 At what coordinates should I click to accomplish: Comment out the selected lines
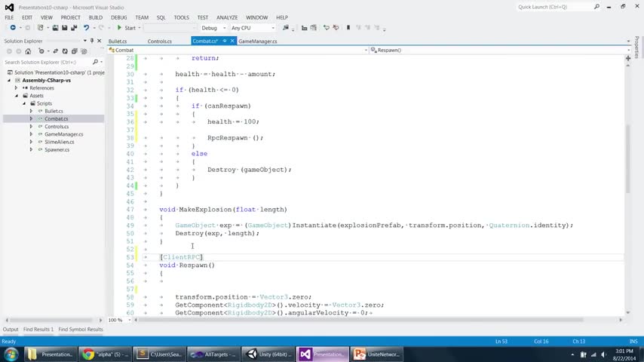(x=326, y=28)
